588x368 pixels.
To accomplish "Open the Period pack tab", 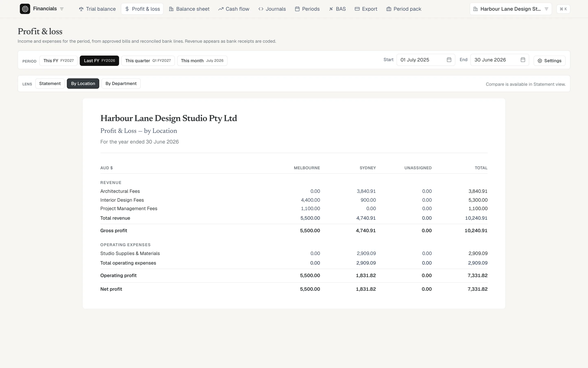I will point(404,9).
